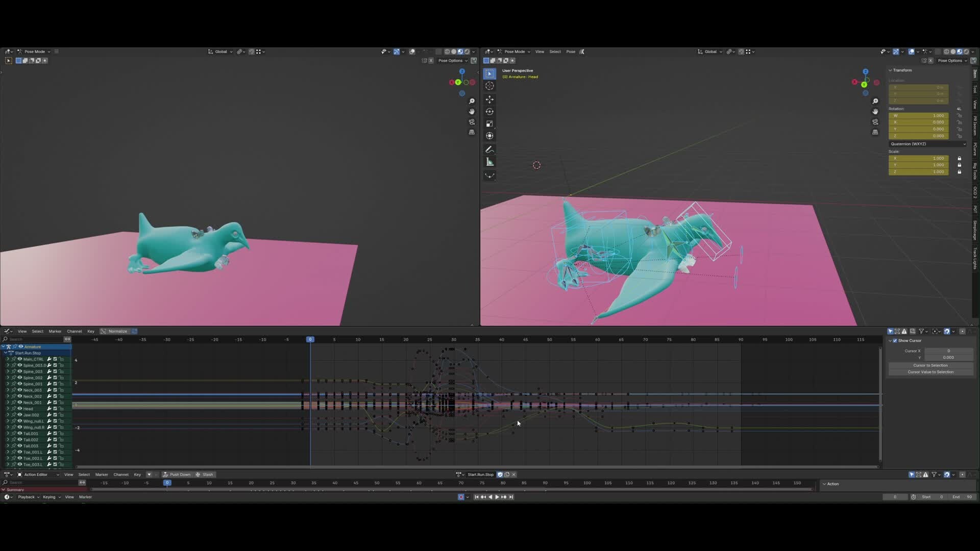Enable rendered viewport shading sphere icon
Screen dimensions: 980x551
pyautogui.click(x=467, y=51)
